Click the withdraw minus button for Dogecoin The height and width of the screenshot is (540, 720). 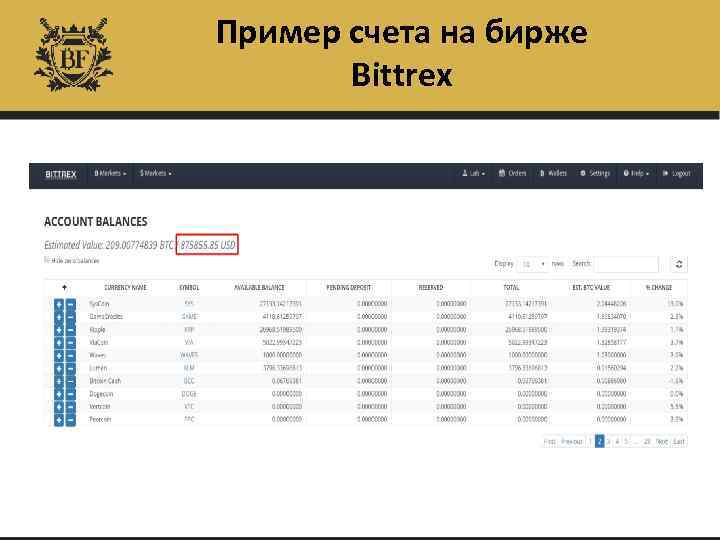(x=71, y=394)
